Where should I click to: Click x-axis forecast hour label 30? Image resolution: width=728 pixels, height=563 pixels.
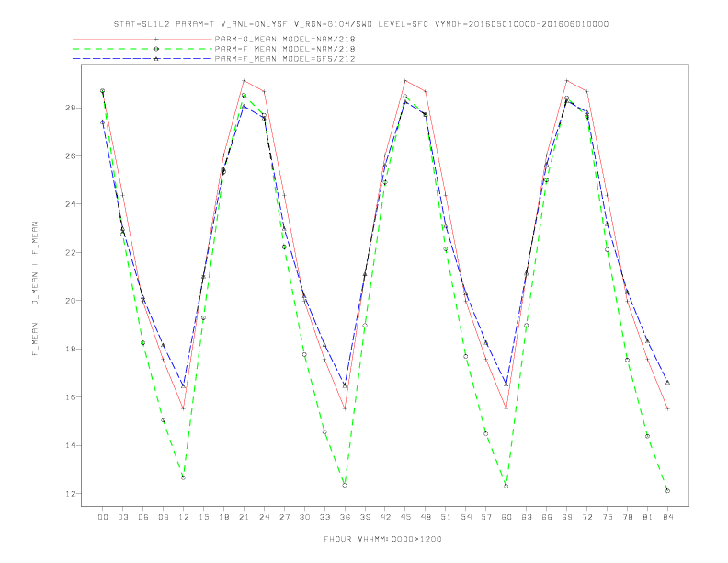[304, 517]
